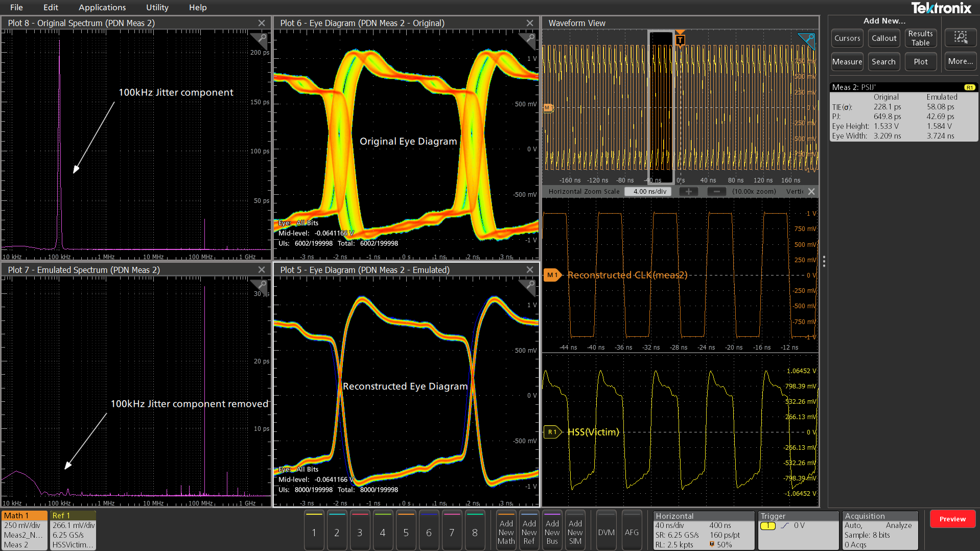Toggle the AFG button
980x551 pixels.
click(632, 530)
